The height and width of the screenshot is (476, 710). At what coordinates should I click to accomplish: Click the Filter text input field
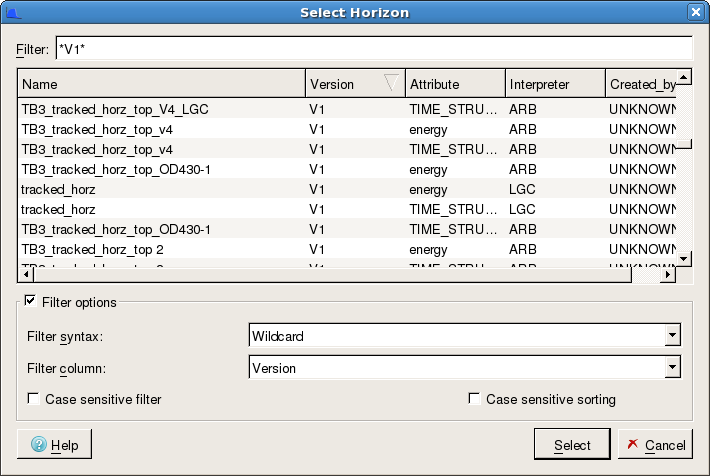click(x=374, y=48)
